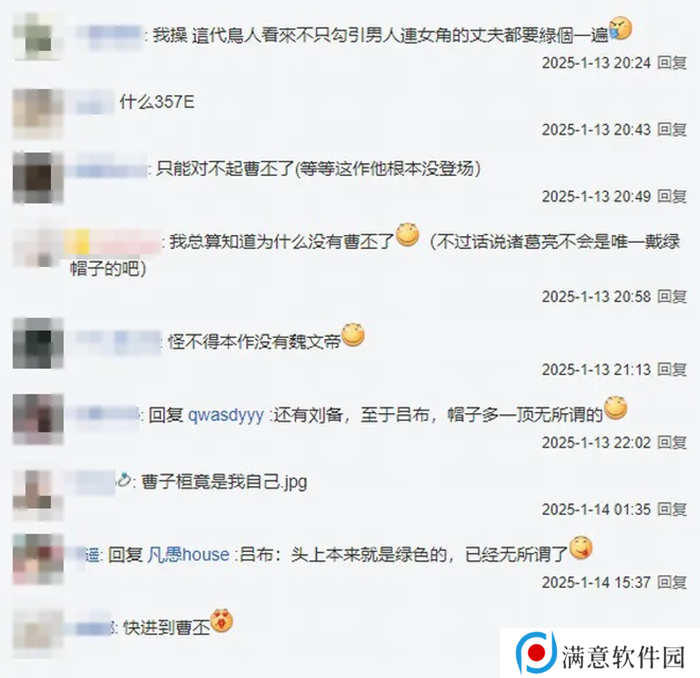Click 回复 next to timestamp 15:37
Image resolution: width=700 pixels, height=678 pixels.
click(x=672, y=582)
